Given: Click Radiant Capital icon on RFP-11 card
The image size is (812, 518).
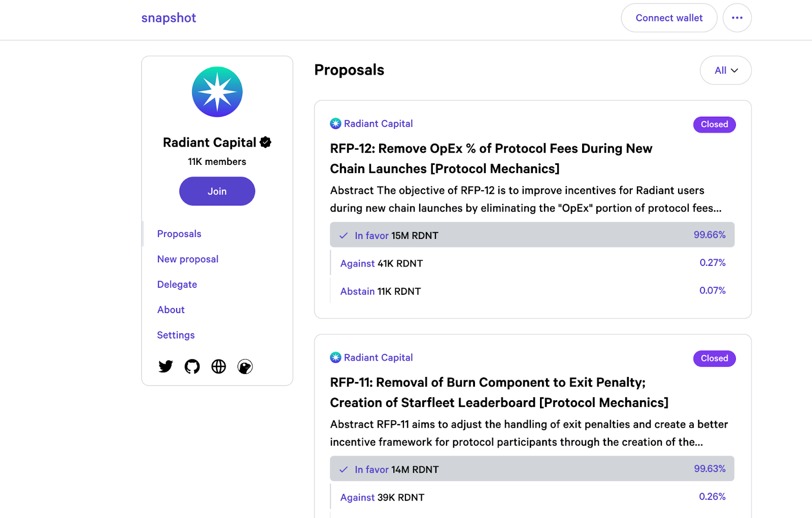Looking at the screenshot, I should 335,357.
